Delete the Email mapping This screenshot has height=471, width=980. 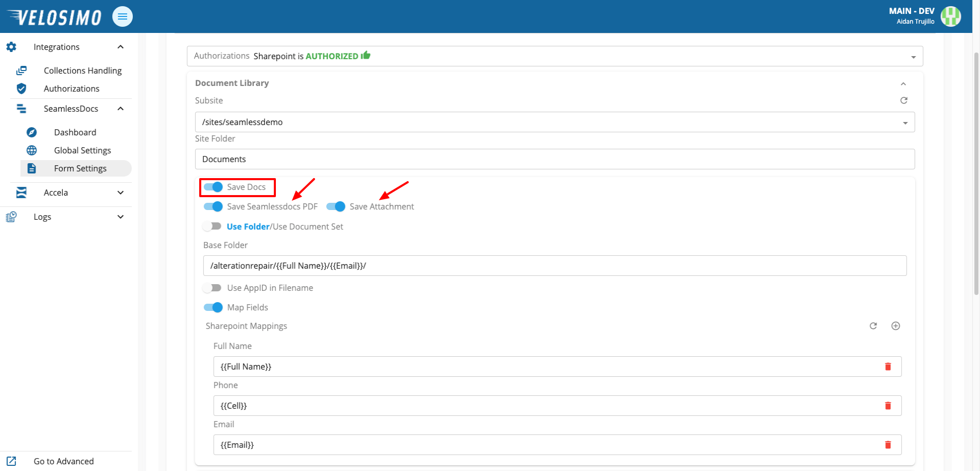(x=888, y=445)
